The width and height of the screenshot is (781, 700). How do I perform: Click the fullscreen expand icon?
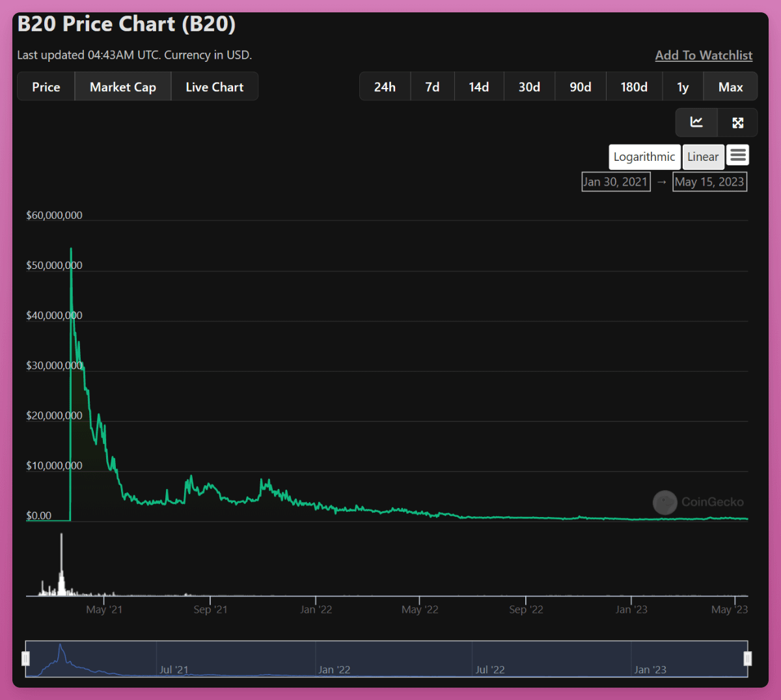pyautogui.click(x=737, y=122)
